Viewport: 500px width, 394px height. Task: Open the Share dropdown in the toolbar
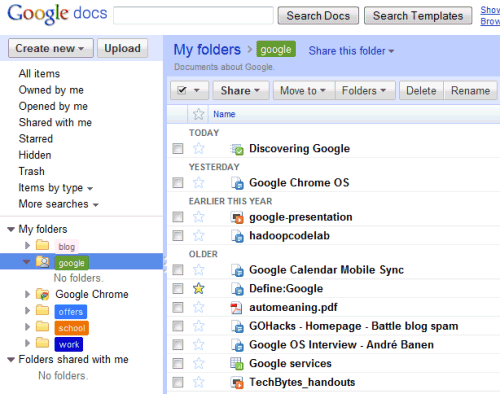pos(241,90)
